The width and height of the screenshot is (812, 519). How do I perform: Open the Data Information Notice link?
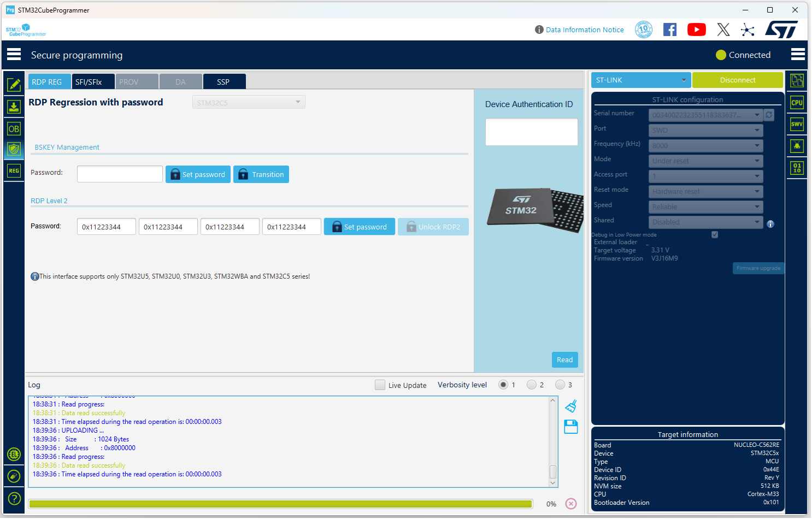(585, 30)
